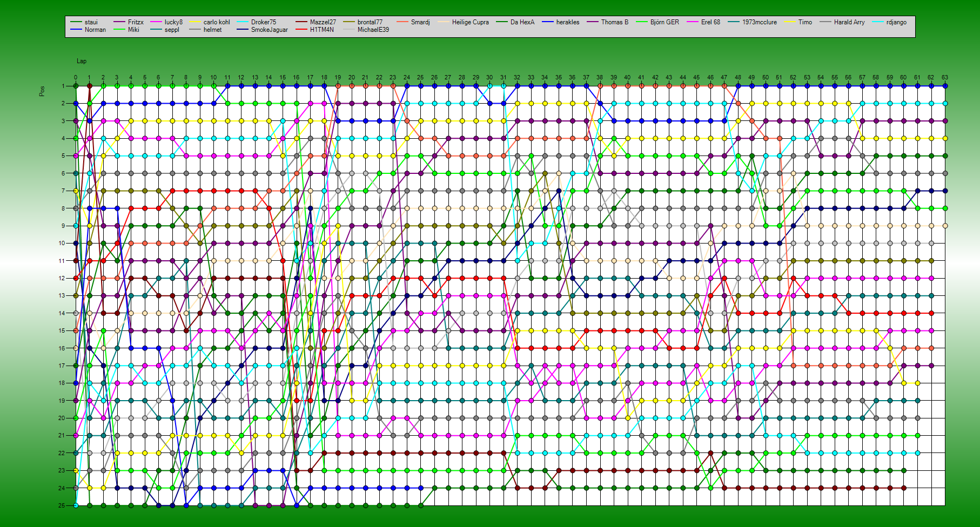This screenshot has width=980, height=527.
Task: Click the 'Lap' axis title
Action: 82,61
